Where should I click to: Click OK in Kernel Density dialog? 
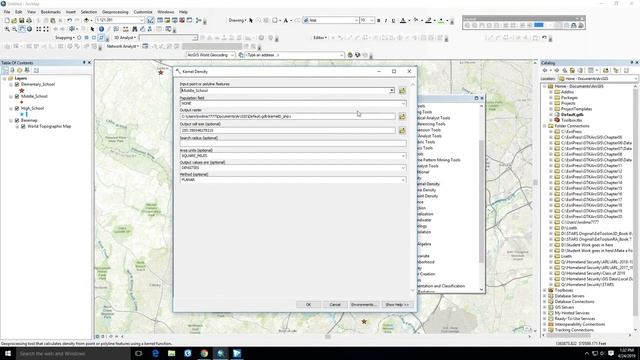coord(308,305)
